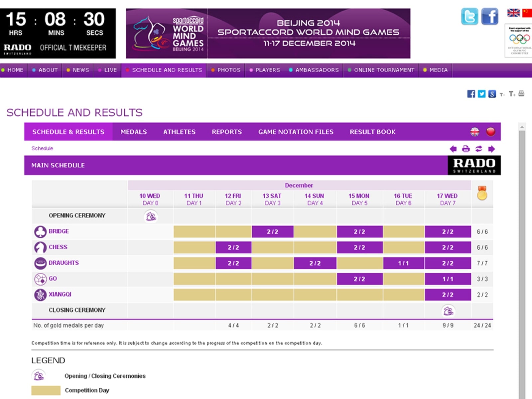Go to next page with right arrow
532x399 pixels.
[x=491, y=149]
